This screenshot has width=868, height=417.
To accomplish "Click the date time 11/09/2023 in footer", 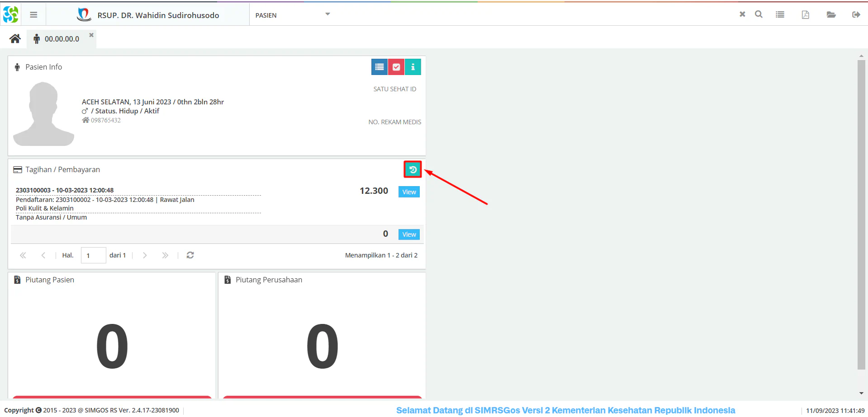I will [x=835, y=411].
